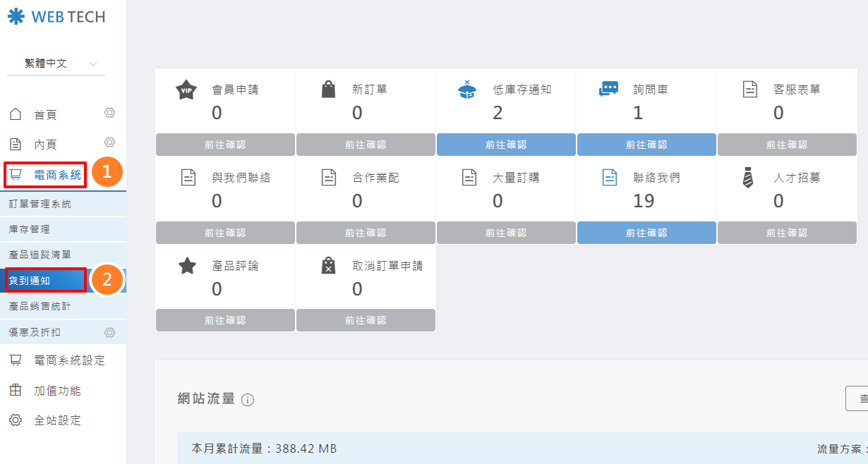Open the gear settings next to 內頁
The image size is (868, 464).
109,142
